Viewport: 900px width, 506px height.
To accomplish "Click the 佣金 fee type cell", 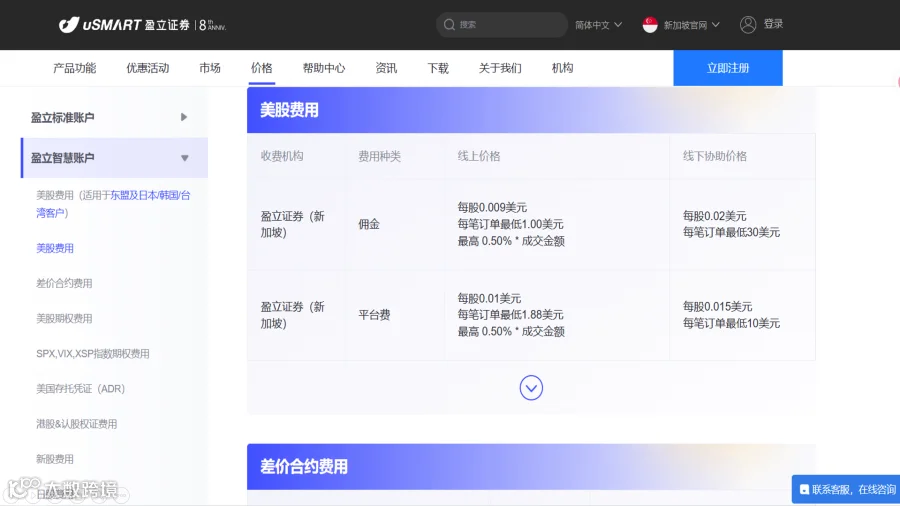I will click(x=369, y=224).
